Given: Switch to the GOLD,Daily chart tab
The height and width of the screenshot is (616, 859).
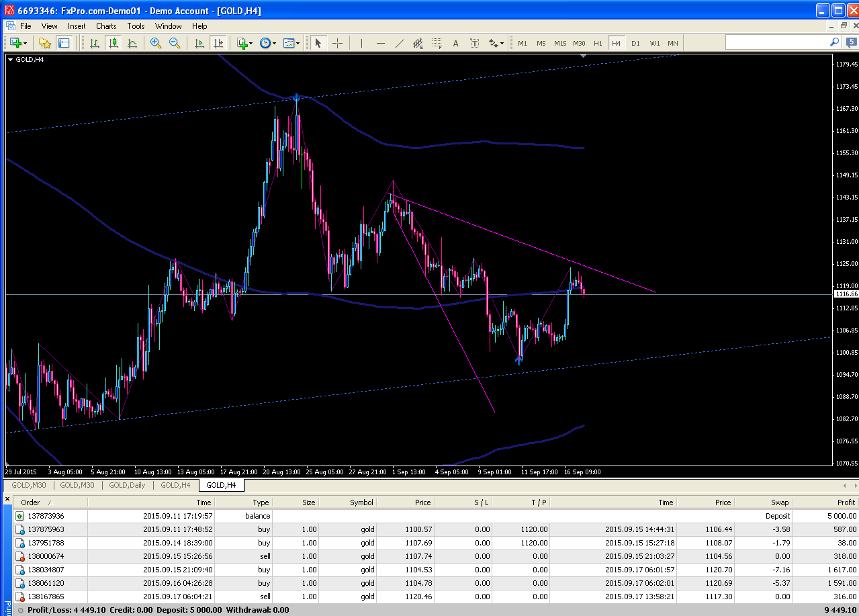Looking at the screenshot, I should click(127, 485).
